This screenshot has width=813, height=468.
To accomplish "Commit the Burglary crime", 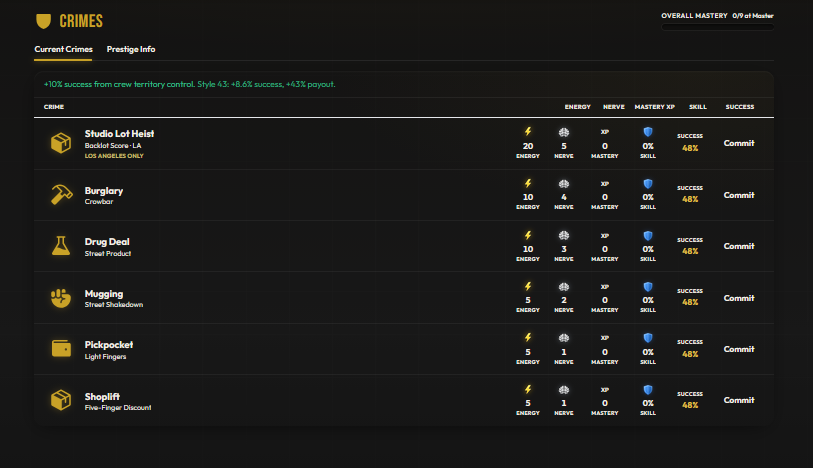I will click(x=739, y=195).
